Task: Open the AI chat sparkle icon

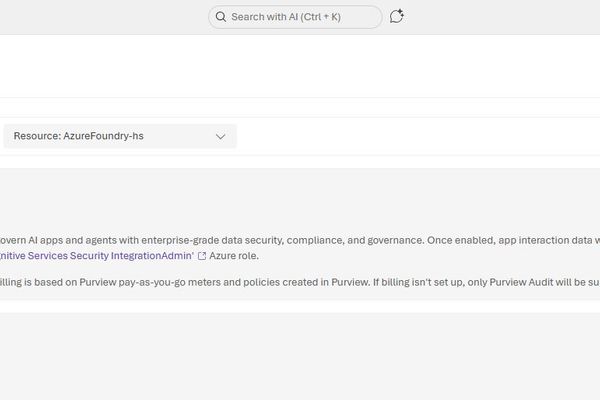Action: tap(397, 16)
